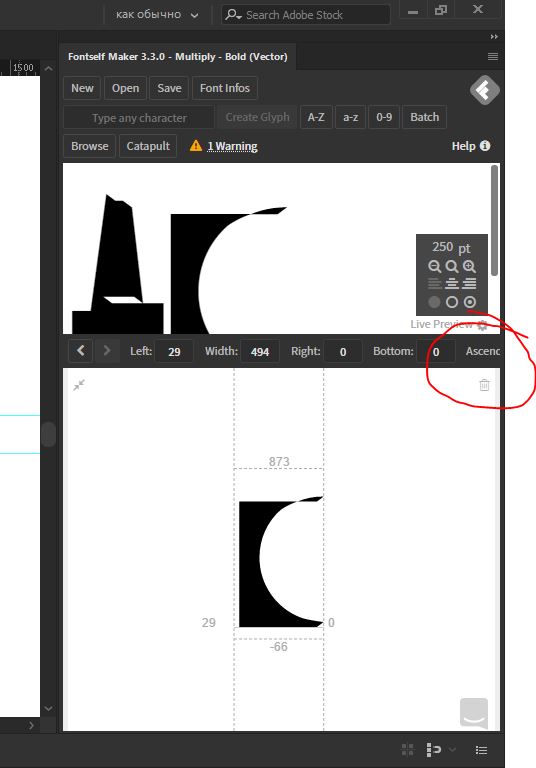Zoom in the live preview
Viewport: 536px width, 768px height.
tap(469, 266)
